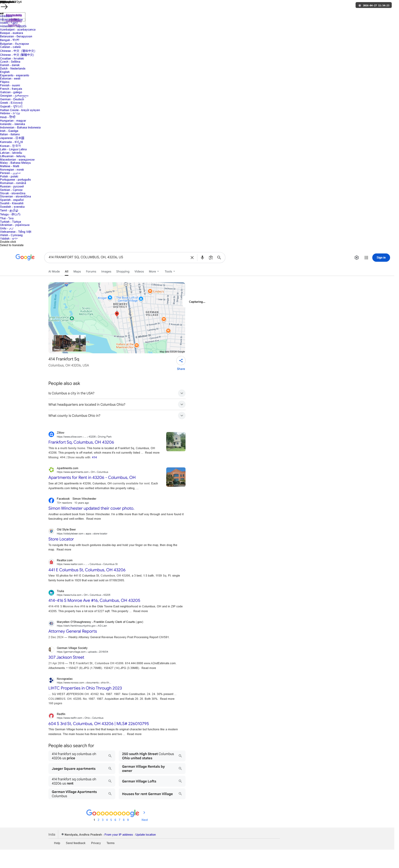Click the Realtor.com favicon
The width and height of the screenshot is (399, 868).
click(x=51, y=562)
